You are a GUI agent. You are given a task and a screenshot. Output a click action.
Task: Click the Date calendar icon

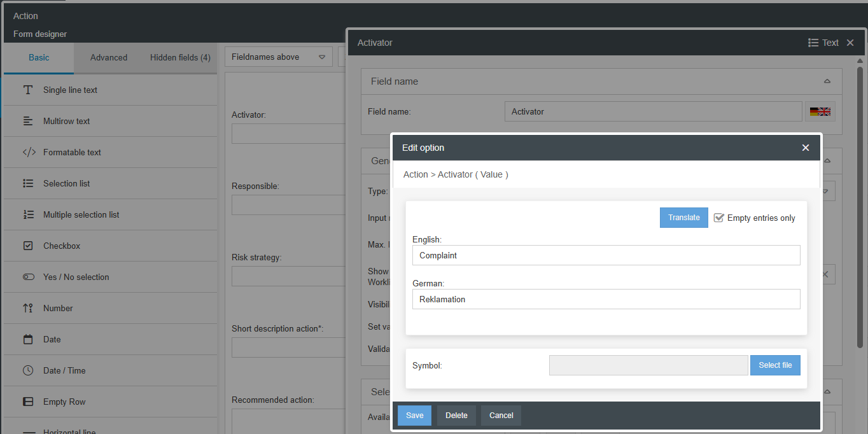coord(28,339)
